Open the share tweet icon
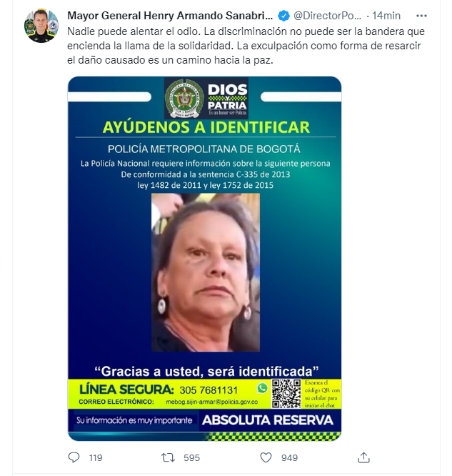 [x=363, y=457]
